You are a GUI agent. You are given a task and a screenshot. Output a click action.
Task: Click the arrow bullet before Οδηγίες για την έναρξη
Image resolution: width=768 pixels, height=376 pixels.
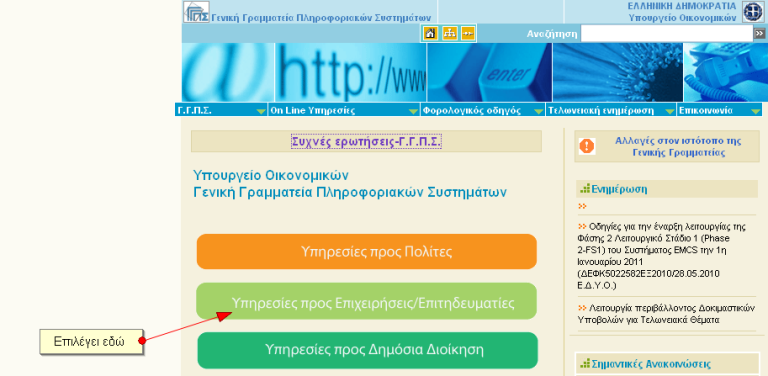582,226
